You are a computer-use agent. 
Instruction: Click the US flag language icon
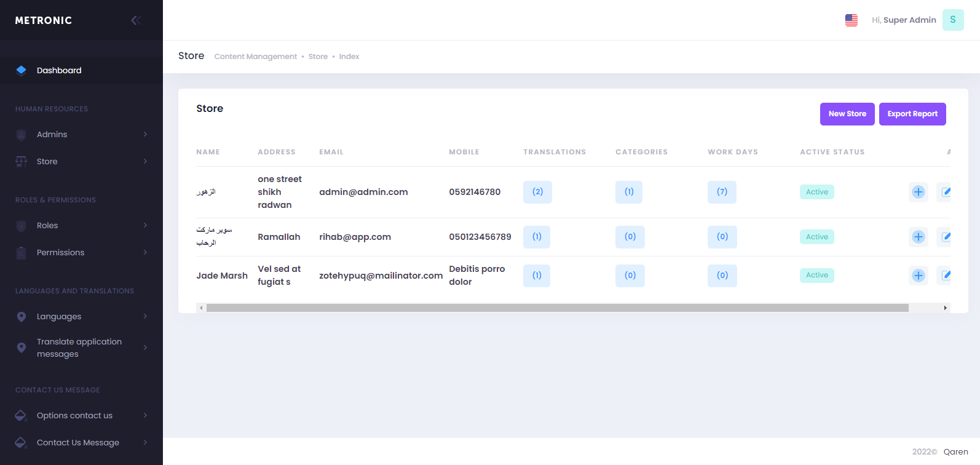(851, 20)
